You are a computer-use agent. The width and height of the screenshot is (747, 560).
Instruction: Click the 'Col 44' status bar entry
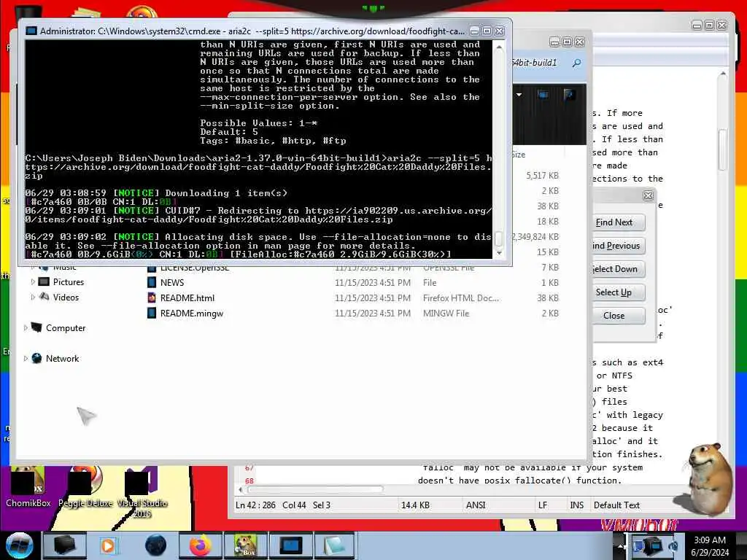tap(294, 505)
